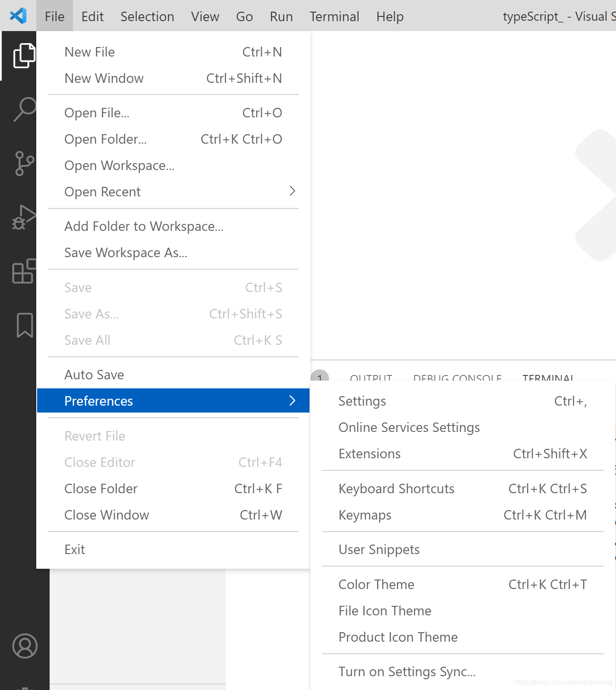Choose Extensions in Preferences submenu
Screen dimensions: 616x690
(x=463, y=454)
